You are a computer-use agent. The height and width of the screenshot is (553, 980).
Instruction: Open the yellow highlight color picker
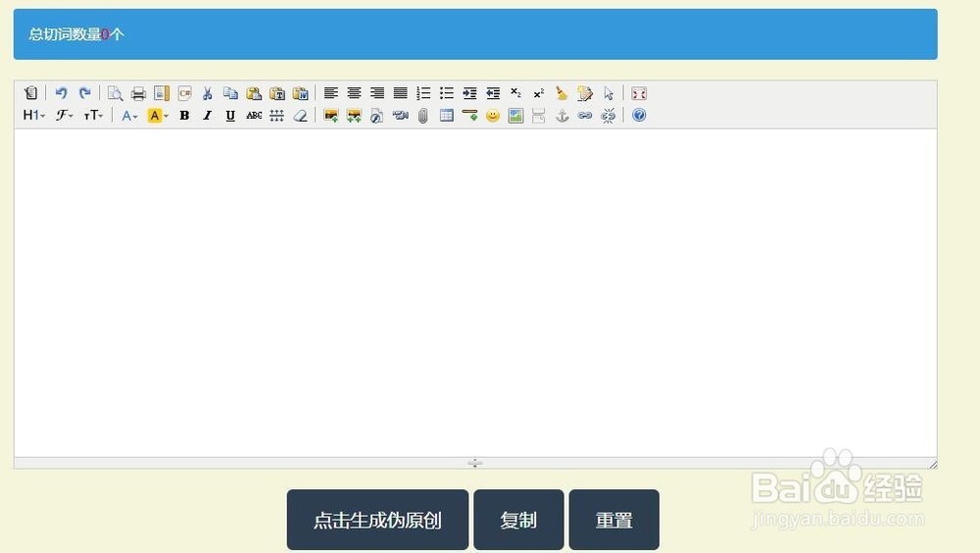click(158, 115)
